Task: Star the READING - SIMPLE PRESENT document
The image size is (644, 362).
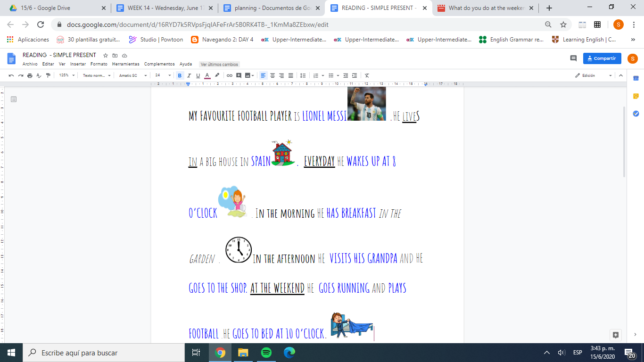Action: pos(106,55)
